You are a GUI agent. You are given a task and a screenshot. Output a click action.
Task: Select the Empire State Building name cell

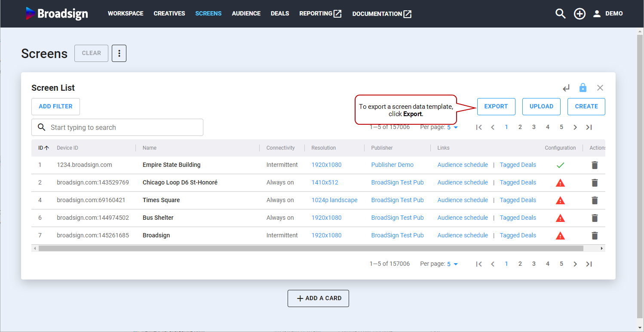click(x=172, y=165)
